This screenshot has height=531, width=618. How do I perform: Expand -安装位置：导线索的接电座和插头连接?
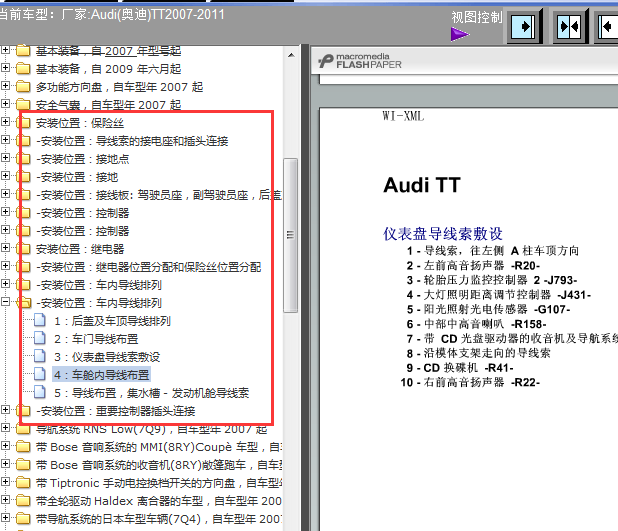[x=5, y=140]
